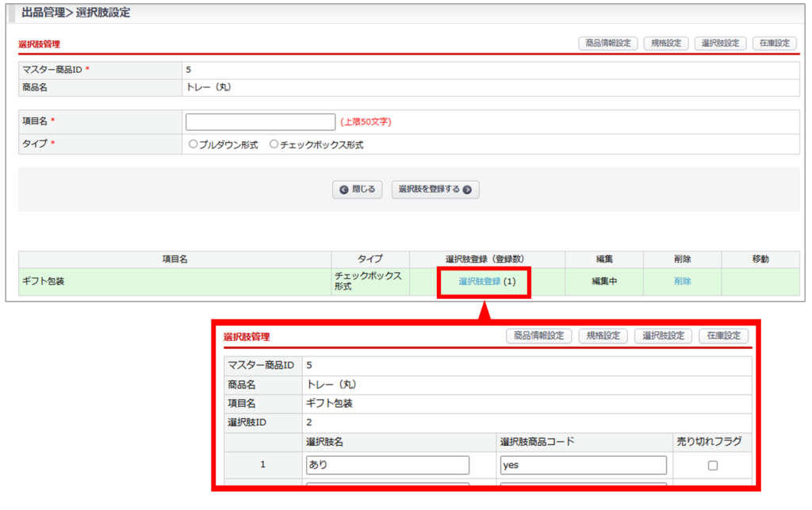Select the チェックボックス形式 radio button
Viewport: 812px width, 510px height.
coord(274,145)
